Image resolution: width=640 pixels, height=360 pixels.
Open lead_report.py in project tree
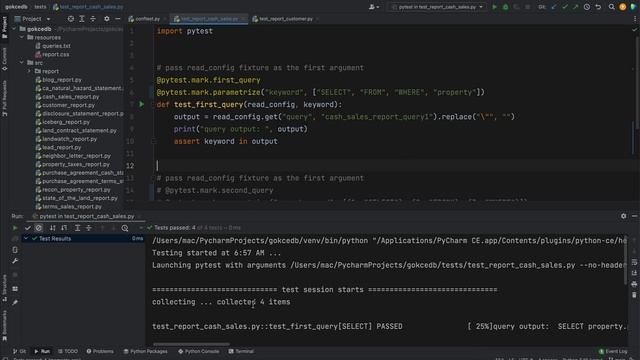tap(58, 147)
